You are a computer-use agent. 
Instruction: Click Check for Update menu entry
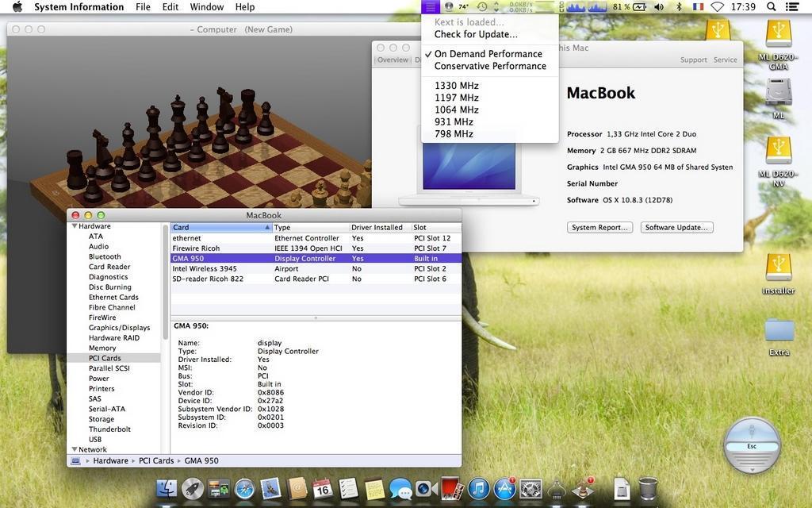[x=476, y=34]
